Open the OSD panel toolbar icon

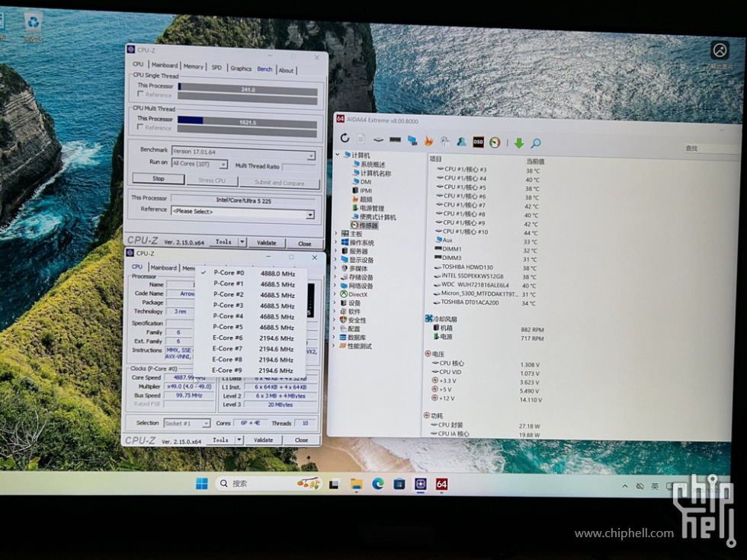(478, 142)
